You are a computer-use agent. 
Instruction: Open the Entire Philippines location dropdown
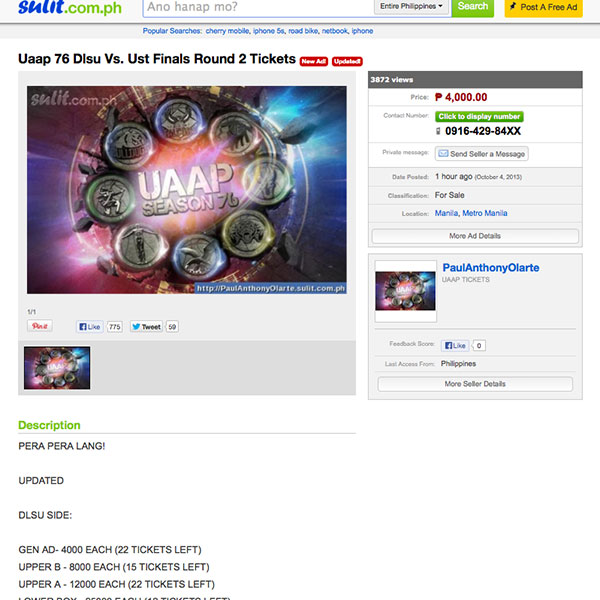click(411, 6)
